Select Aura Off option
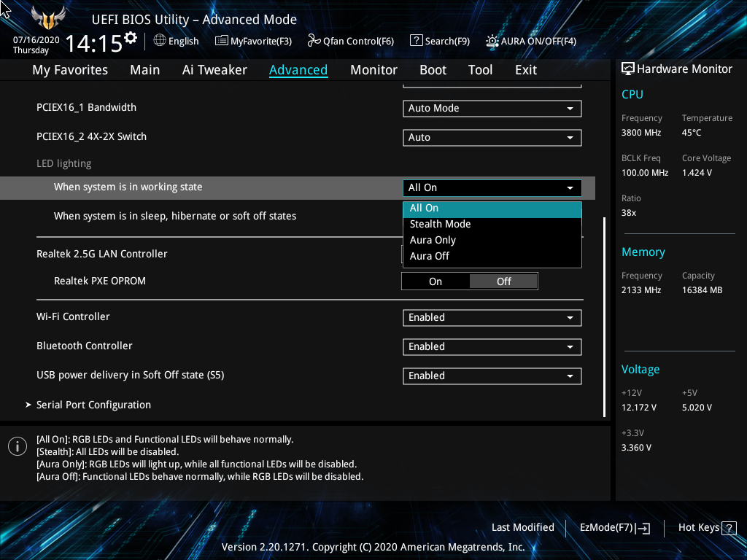Screen dimensions: 747x560 coord(492,256)
